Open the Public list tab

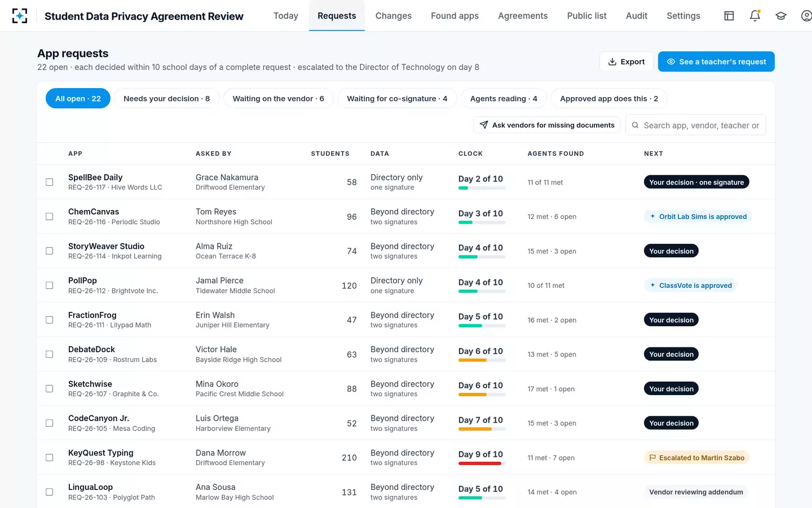[x=586, y=16]
